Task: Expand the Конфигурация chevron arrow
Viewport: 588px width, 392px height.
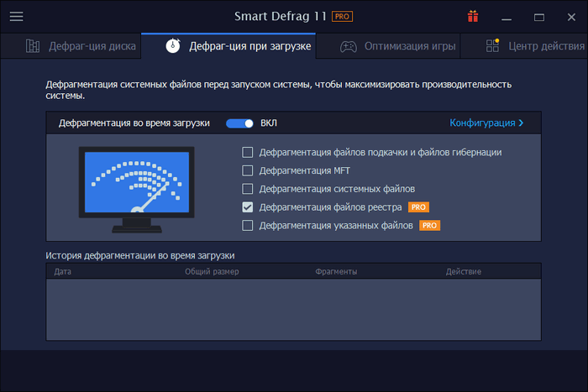Action: tap(521, 123)
